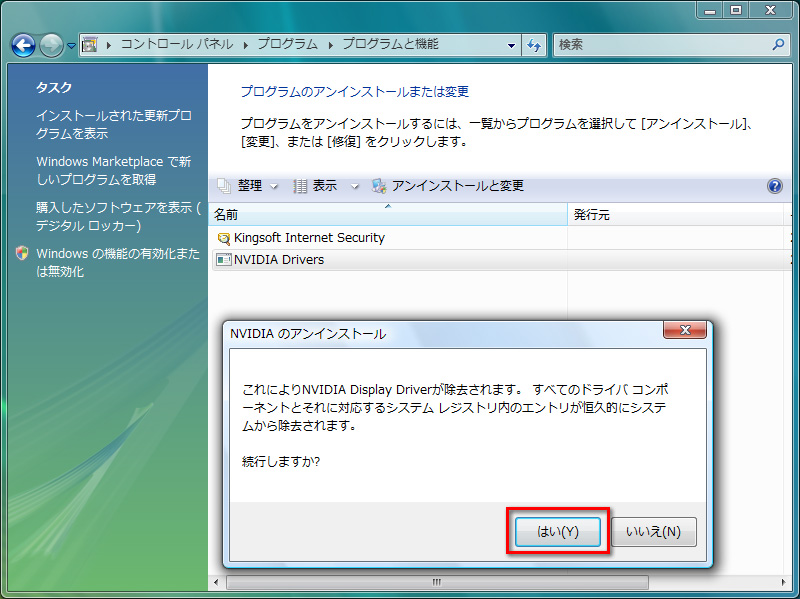Select コントロール パネル breadcrumb
The image size is (800, 599).
(x=177, y=44)
